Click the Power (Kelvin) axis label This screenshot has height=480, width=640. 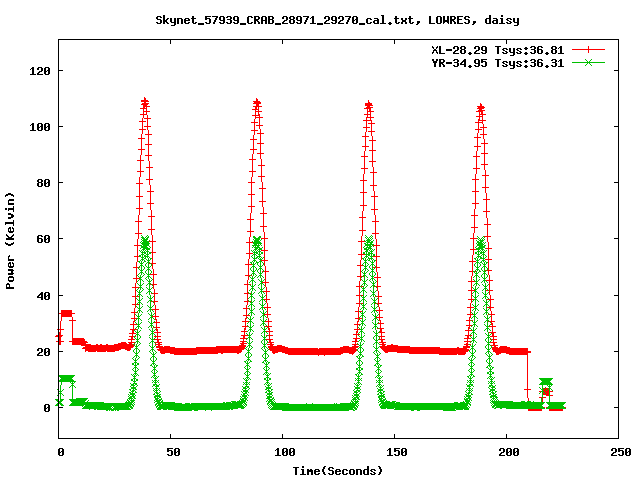pyautogui.click(x=10, y=241)
